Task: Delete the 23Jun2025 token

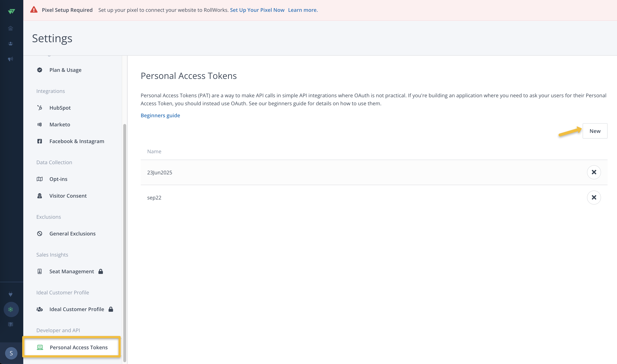Action: coord(594,172)
